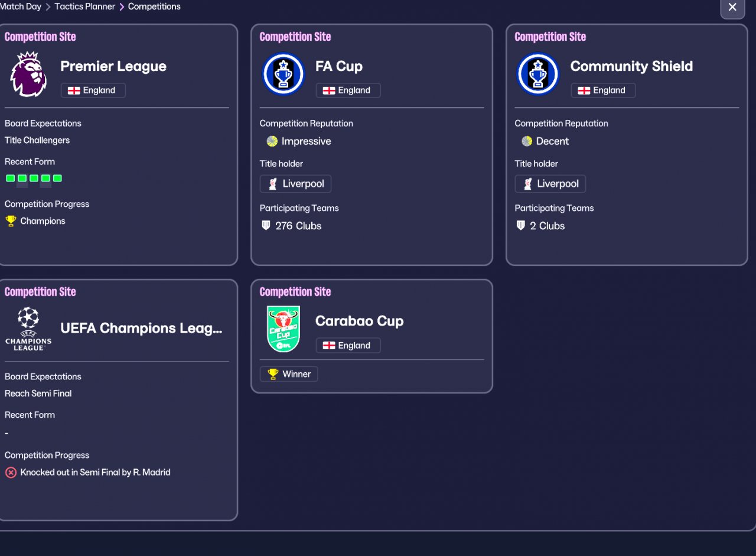Select the England tag under Carabao Cup
This screenshot has height=556, width=756.
[x=348, y=346]
